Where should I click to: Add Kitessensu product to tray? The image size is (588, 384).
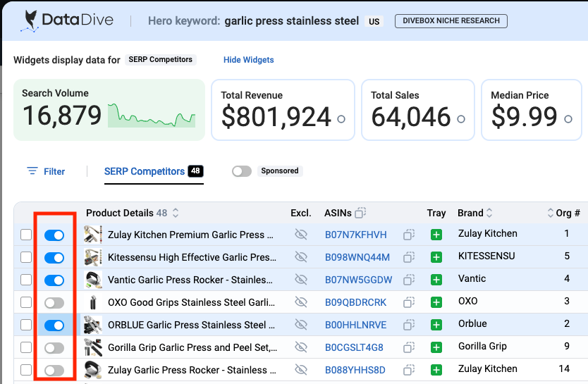point(436,257)
